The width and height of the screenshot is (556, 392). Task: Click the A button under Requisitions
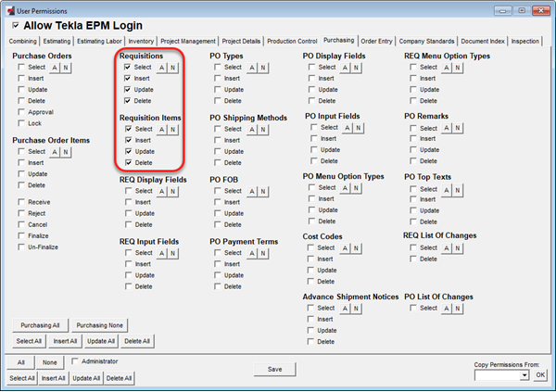point(161,68)
